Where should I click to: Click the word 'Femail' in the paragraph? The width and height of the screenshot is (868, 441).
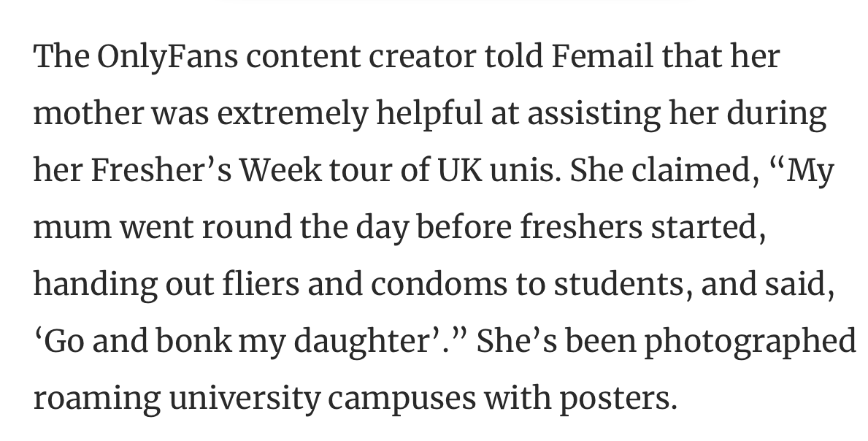click(602, 56)
